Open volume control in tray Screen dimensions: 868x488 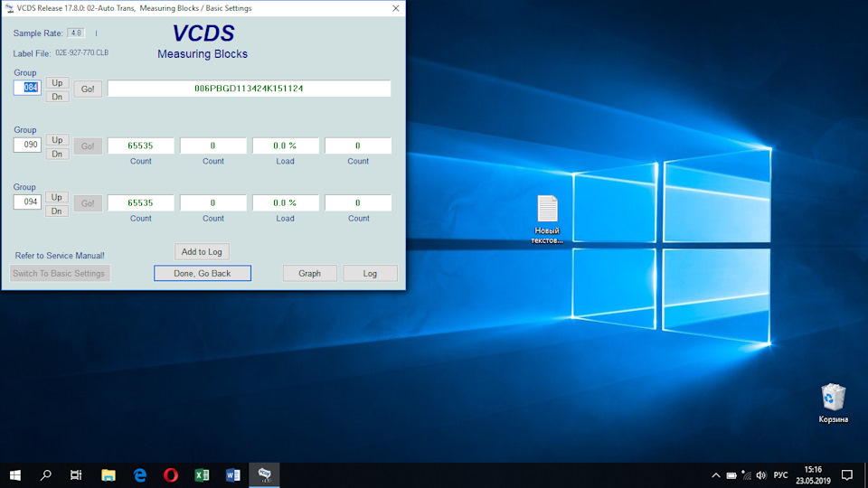coord(761,475)
